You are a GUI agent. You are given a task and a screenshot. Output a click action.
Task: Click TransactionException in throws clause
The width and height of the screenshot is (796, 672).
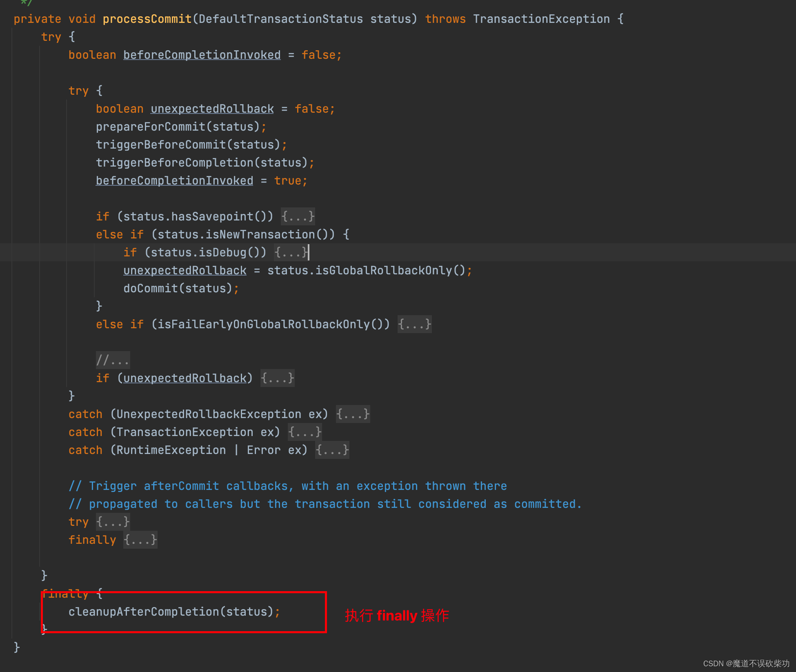pyautogui.click(x=541, y=19)
